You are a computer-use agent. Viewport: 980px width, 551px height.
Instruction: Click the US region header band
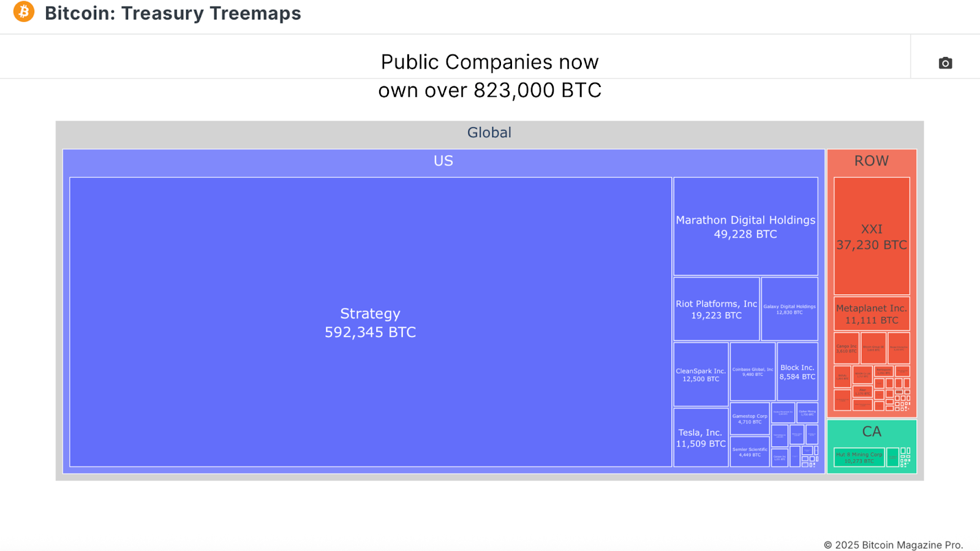tap(443, 161)
